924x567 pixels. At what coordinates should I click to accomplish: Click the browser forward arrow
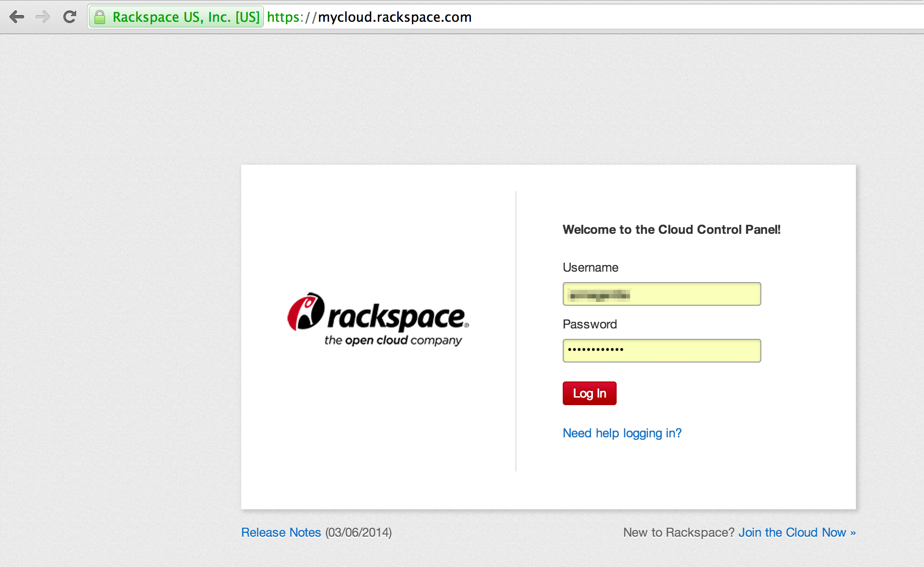coord(43,17)
